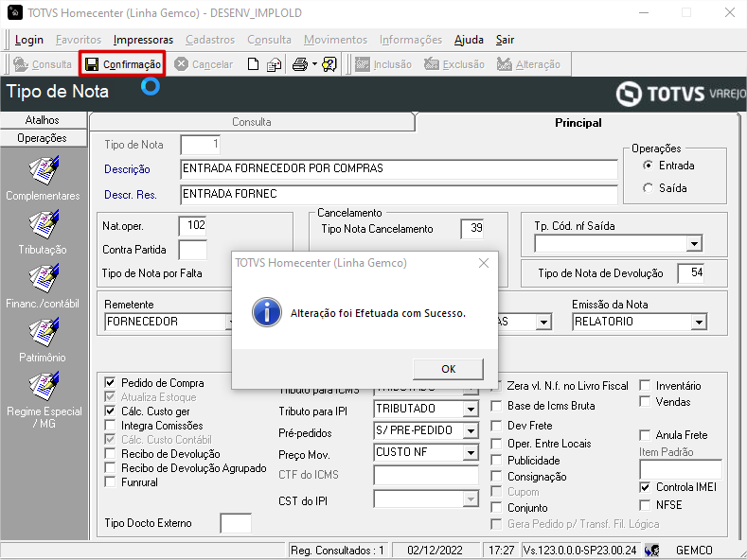Image resolution: width=747 pixels, height=560 pixels.
Task: Enable the Vendas checkbox
Action: tap(645, 402)
